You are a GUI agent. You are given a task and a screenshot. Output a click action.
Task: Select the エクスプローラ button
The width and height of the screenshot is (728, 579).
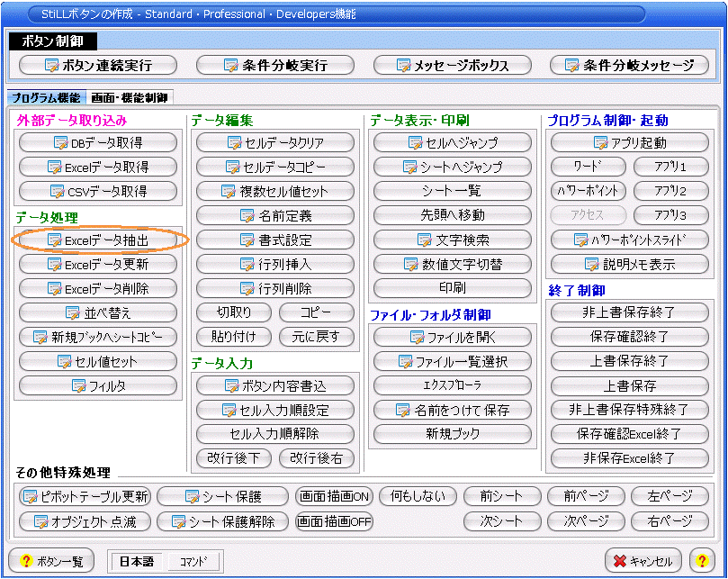point(453,385)
